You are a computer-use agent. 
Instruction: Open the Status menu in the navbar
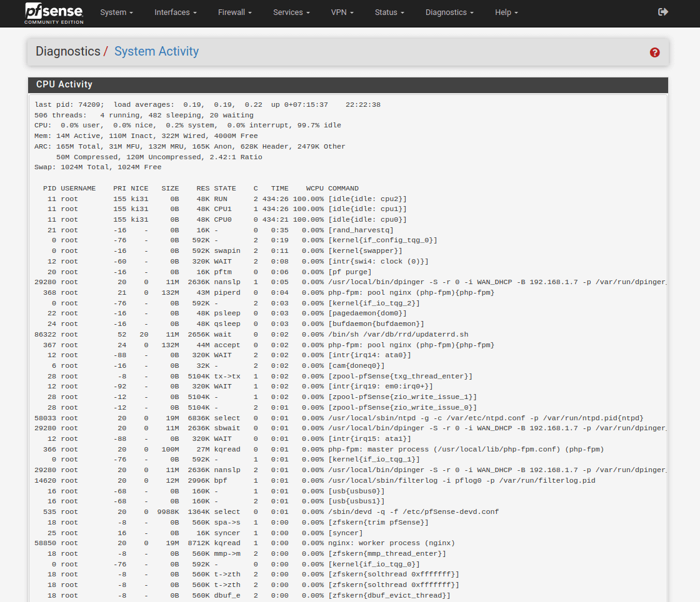click(389, 12)
